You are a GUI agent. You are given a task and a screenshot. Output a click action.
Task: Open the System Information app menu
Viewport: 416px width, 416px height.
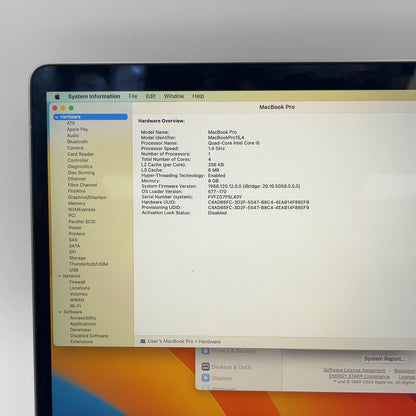pyautogui.click(x=94, y=96)
